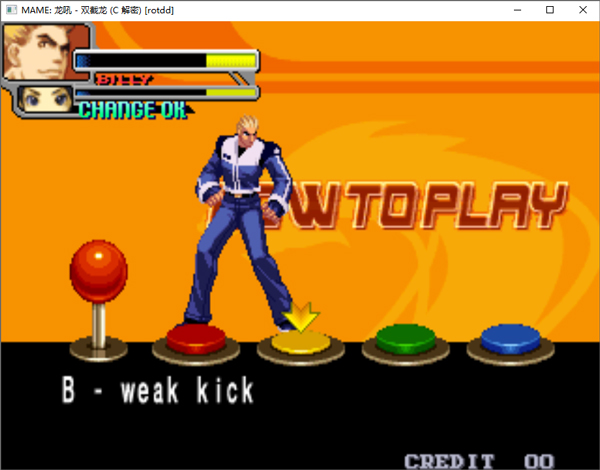Click the CREDIT 00 counter
The width and height of the screenshot is (600, 470).
click(x=479, y=461)
